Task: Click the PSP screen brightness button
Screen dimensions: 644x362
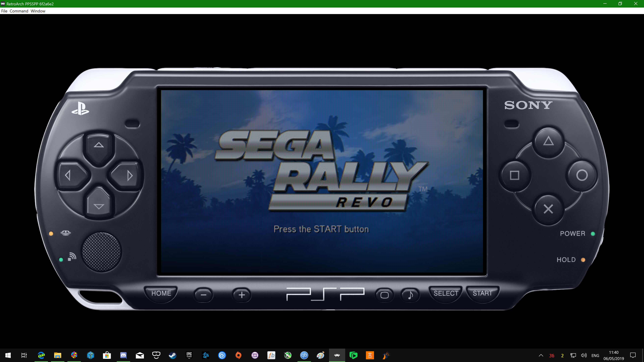Action: [385, 295]
